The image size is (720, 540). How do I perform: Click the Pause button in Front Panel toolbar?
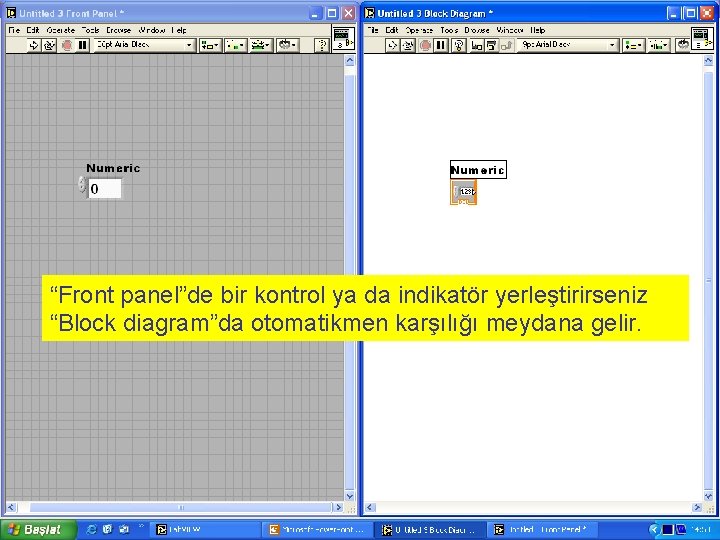83,45
